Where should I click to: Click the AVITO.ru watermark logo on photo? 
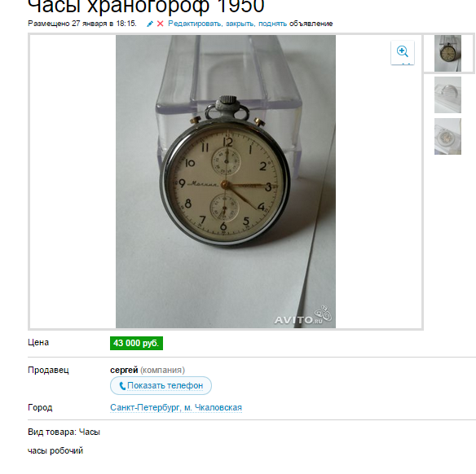(303, 316)
